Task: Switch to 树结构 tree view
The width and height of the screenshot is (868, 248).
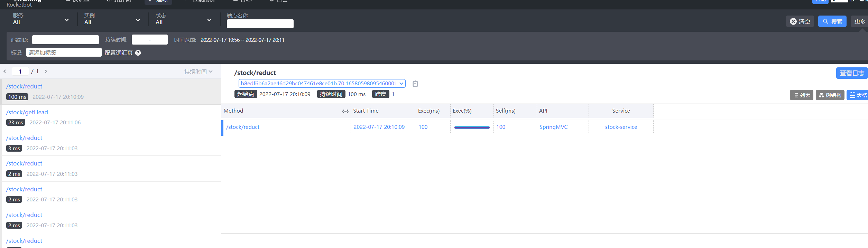Action: [830, 95]
